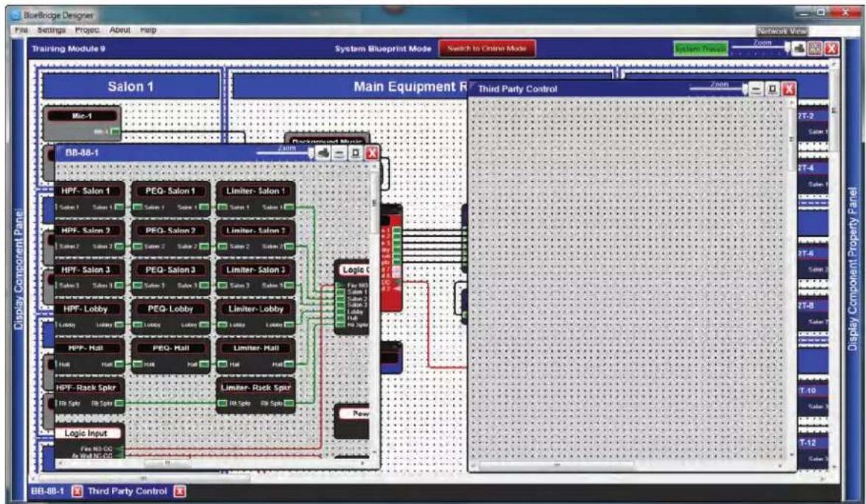Close the Third Party Control window
This screenshot has width=866, height=504.
(789, 88)
